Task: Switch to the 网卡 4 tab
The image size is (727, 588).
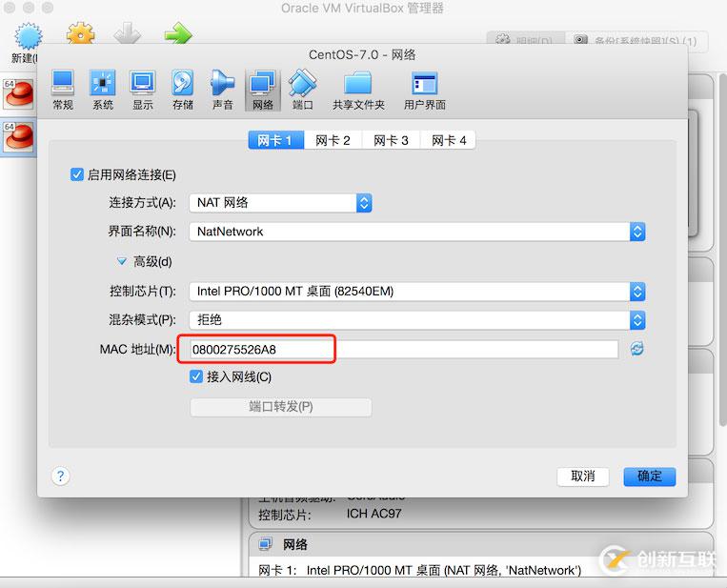Action: [x=449, y=140]
